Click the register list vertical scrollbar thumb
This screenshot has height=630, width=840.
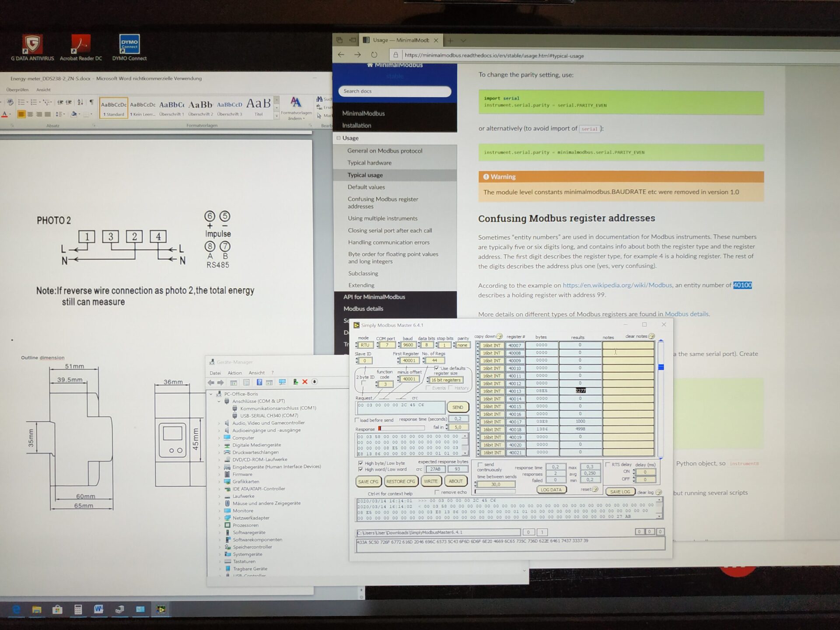pyautogui.click(x=661, y=367)
